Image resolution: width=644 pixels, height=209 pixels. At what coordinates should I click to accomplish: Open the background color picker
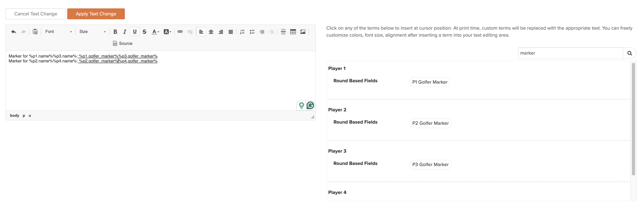[x=167, y=32]
